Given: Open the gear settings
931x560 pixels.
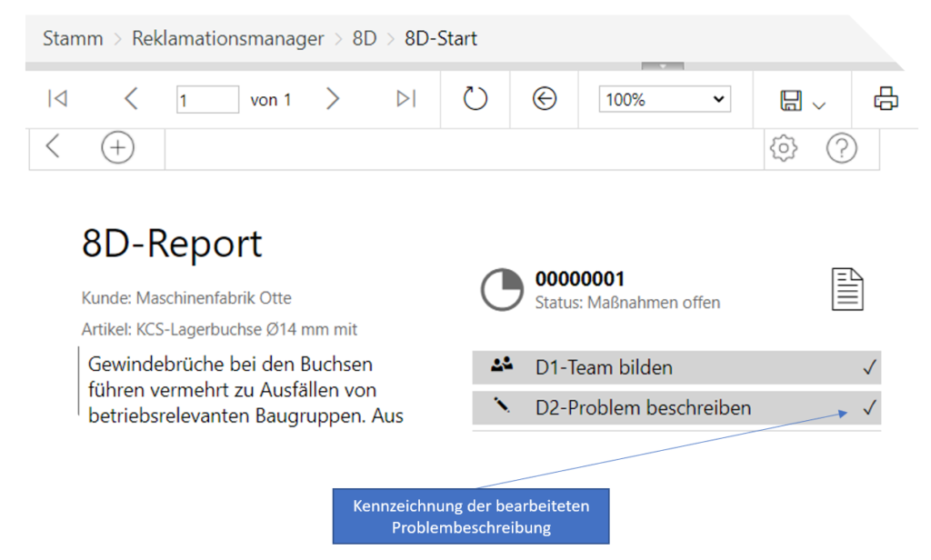Looking at the screenshot, I should point(784,148).
